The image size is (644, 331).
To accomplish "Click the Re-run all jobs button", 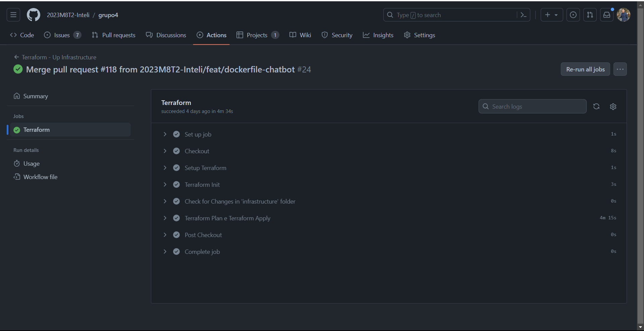I will click(x=585, y=69).
